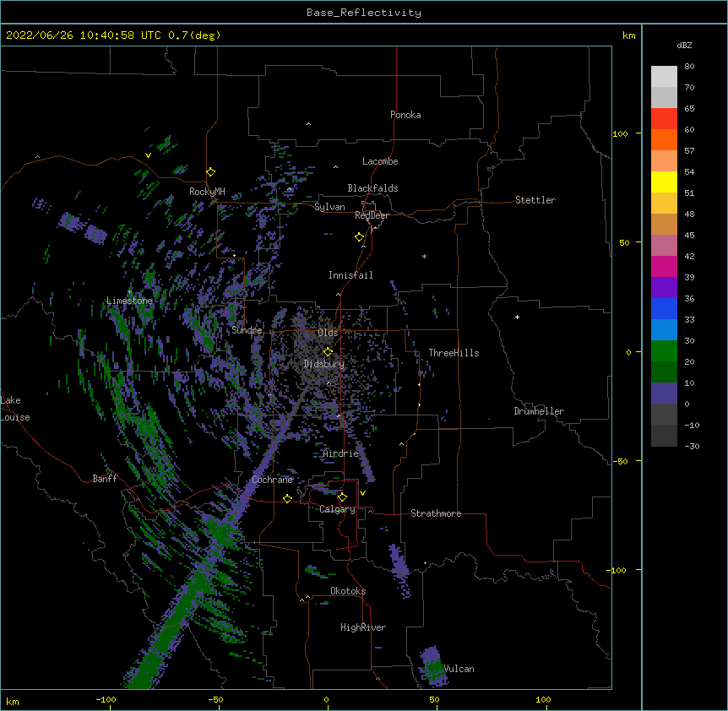
Task: Pick the orange 57-60 dBZ legend swatch
Action: click(664, 139)
